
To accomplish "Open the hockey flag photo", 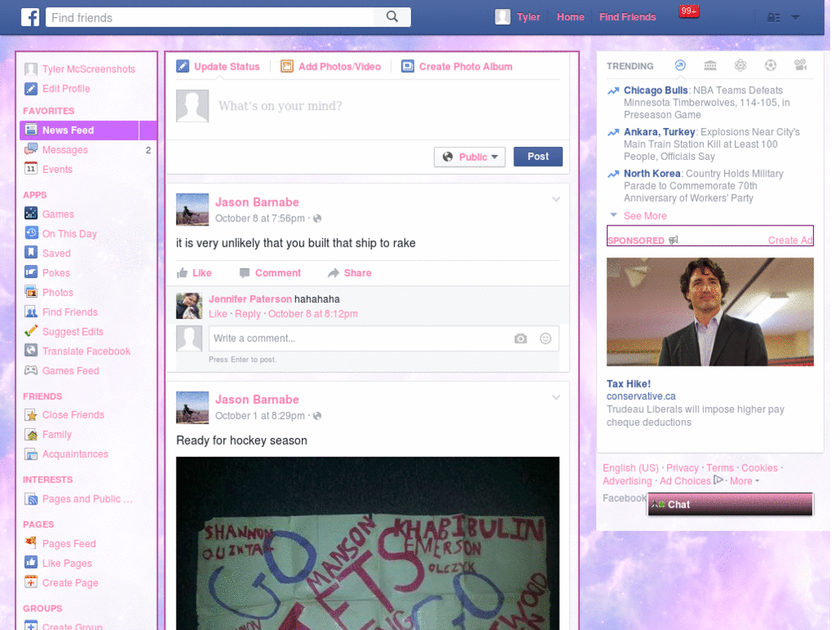I will [367, 543].
